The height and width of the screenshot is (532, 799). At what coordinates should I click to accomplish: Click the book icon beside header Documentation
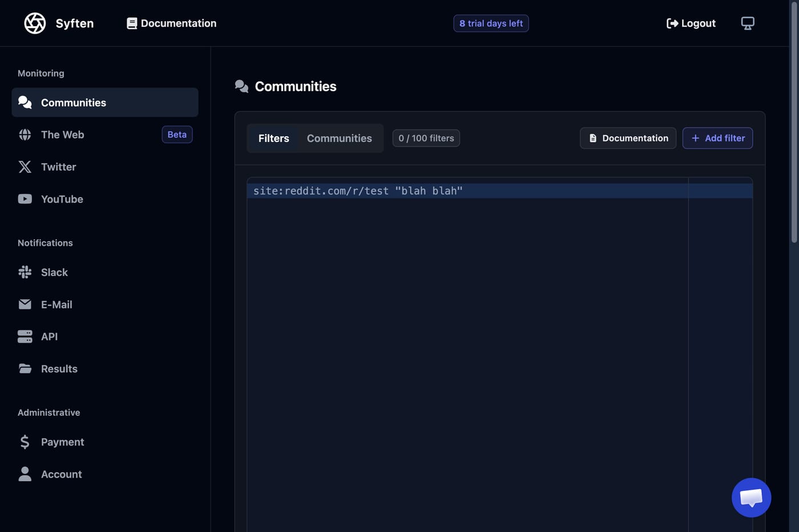coord(132,23)
